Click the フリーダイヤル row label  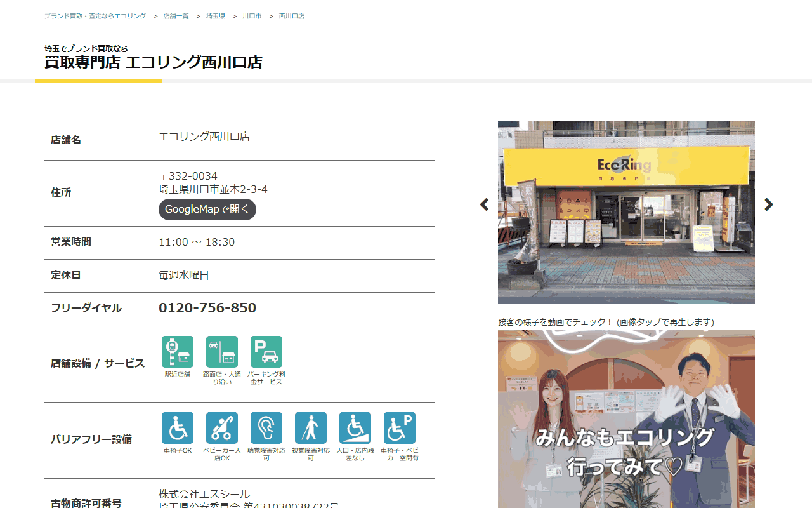tap(86, 308)
